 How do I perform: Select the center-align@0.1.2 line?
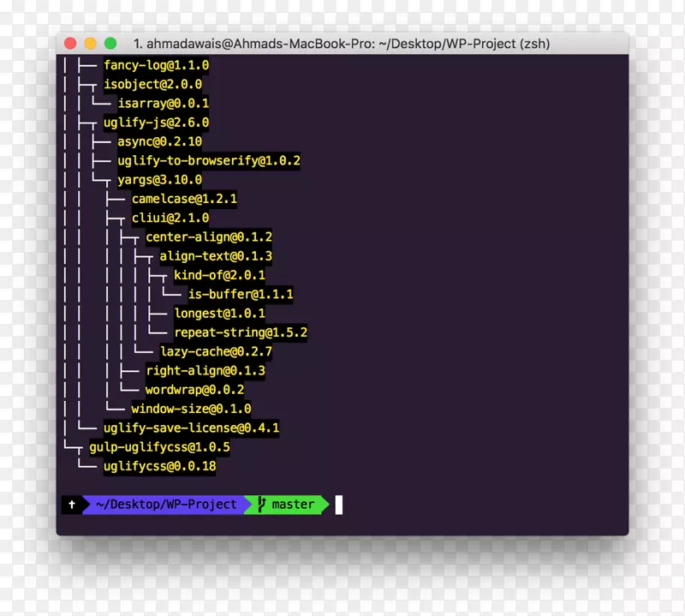point(209,237)
